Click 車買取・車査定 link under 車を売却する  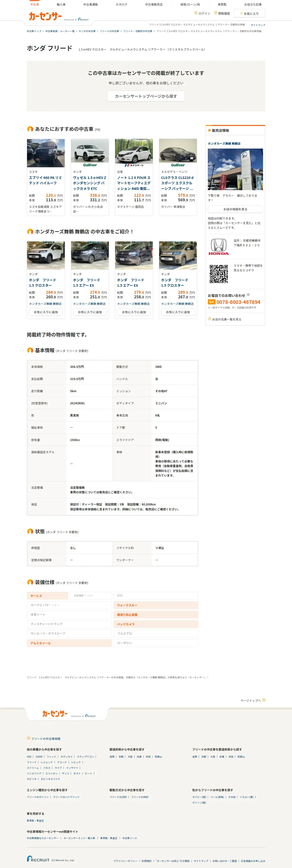pyautogui.click(x=35, y=821)
